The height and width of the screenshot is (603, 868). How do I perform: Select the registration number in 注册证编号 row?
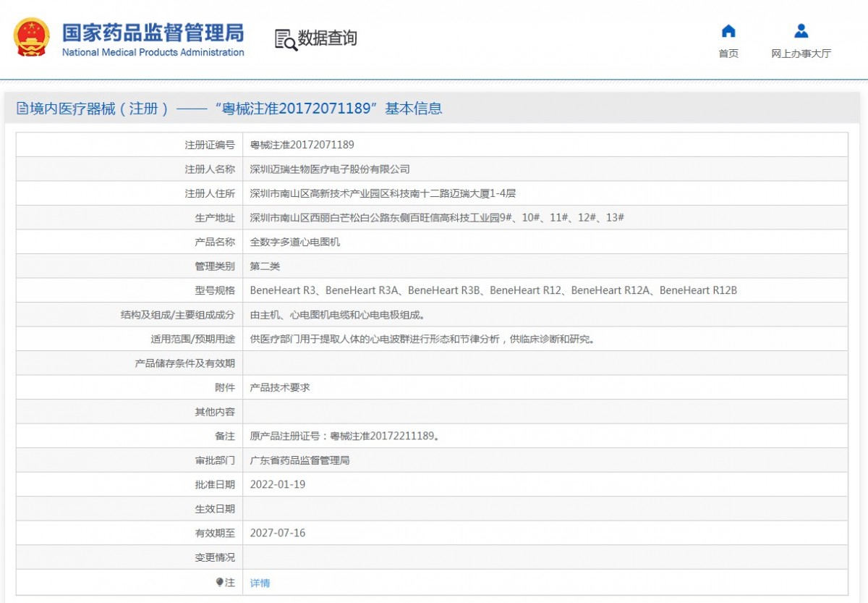tap(302, 145)
